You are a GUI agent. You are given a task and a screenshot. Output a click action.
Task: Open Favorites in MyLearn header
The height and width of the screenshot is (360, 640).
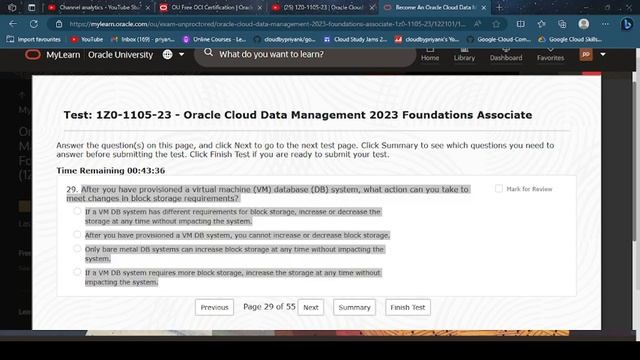click(x=550, y=54)
